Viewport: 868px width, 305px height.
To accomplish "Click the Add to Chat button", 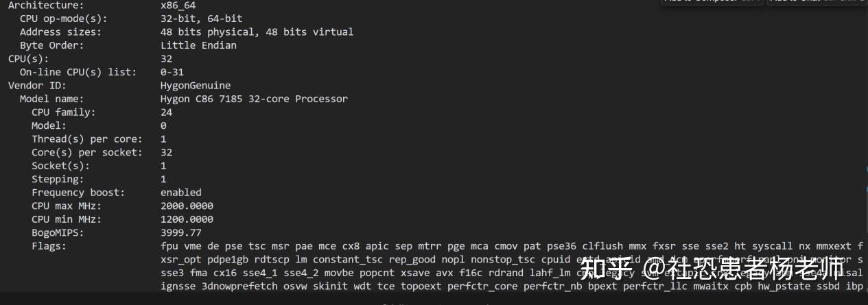I will [817, 1].
